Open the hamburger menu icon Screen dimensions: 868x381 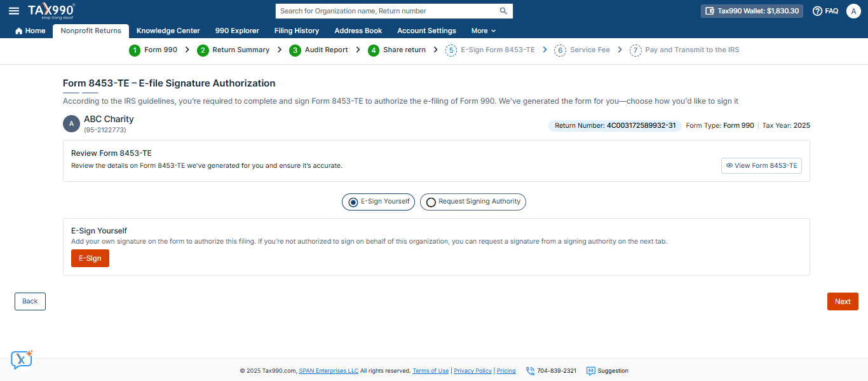[13, 11]
